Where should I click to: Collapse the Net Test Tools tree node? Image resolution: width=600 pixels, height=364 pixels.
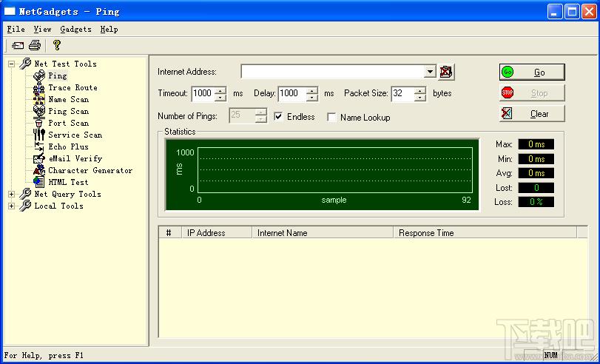12,64
